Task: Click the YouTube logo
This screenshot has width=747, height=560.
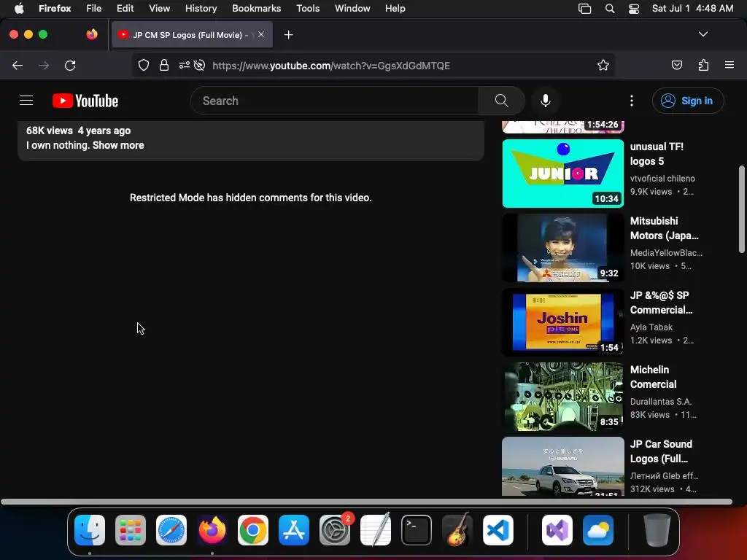Action: (85, 101)
